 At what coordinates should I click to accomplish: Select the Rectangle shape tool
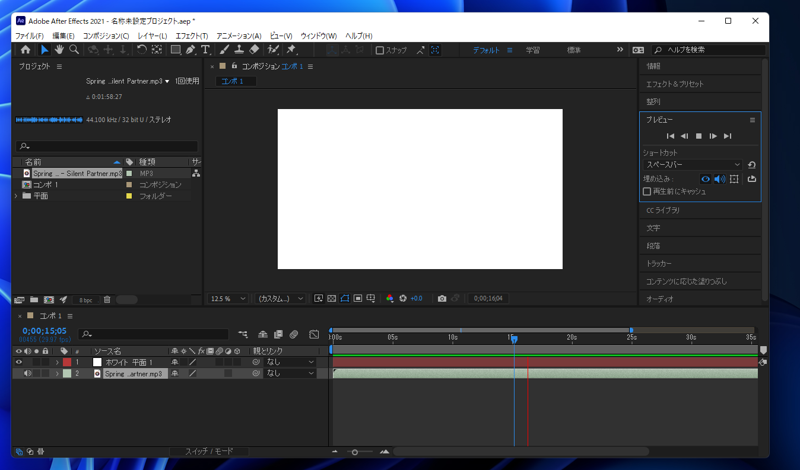point(176,50)
